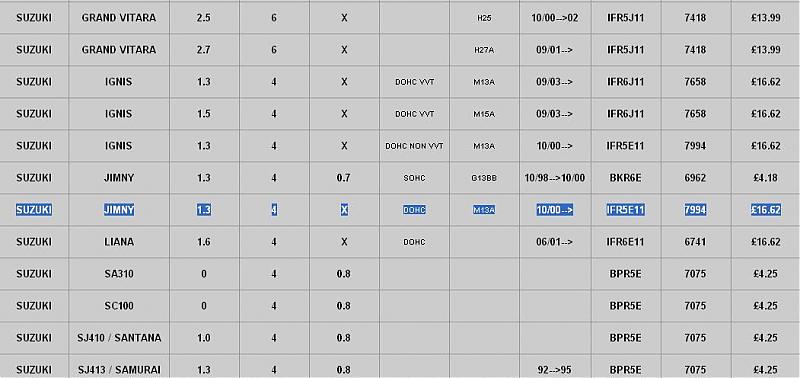
Task: Click the SOHC cell in the Jimny row
Action: [x=414, y=179]
